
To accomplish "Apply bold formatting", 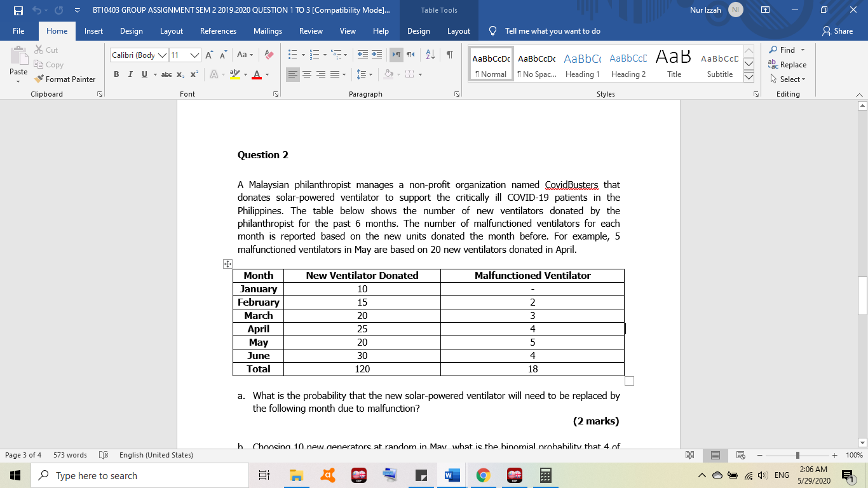I will 116,74.
